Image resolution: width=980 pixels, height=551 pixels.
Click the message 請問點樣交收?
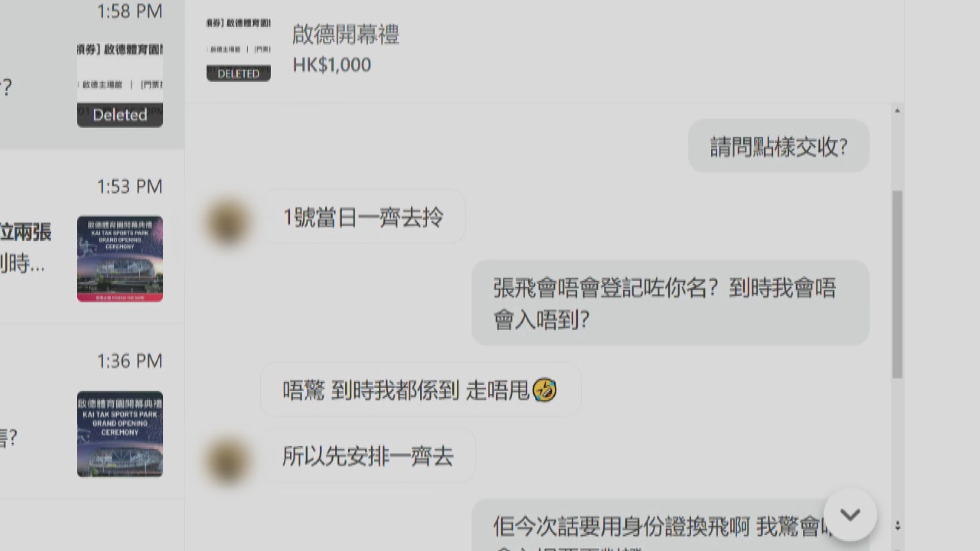tap(778, 146)
